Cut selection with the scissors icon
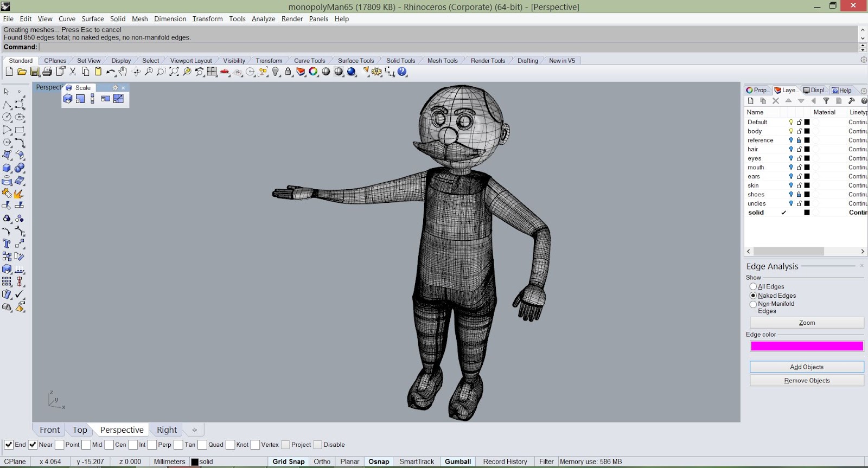Viewport: 868px width, 468px height. [73, 72]
